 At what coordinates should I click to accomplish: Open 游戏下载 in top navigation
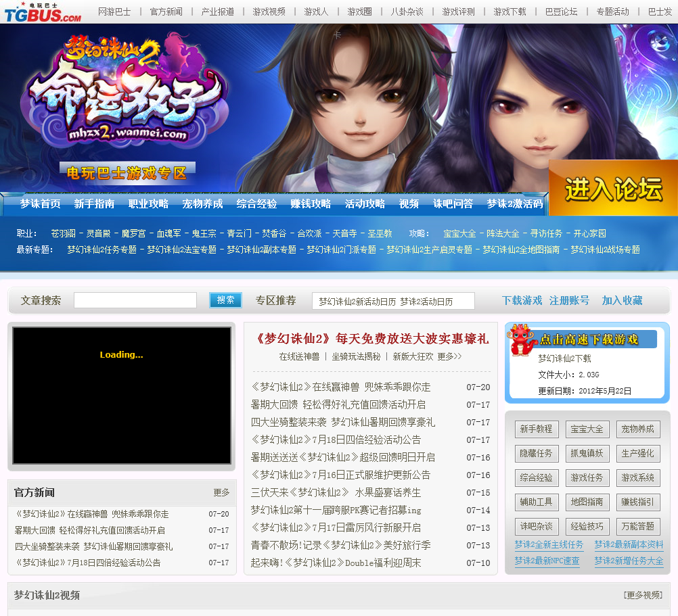pos(510,11)
